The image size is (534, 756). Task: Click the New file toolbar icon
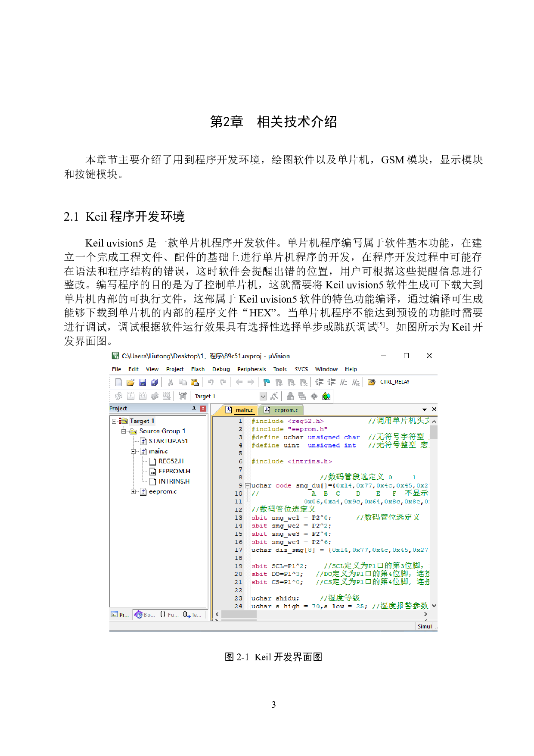pyautogui.click(x=118, y=382)
